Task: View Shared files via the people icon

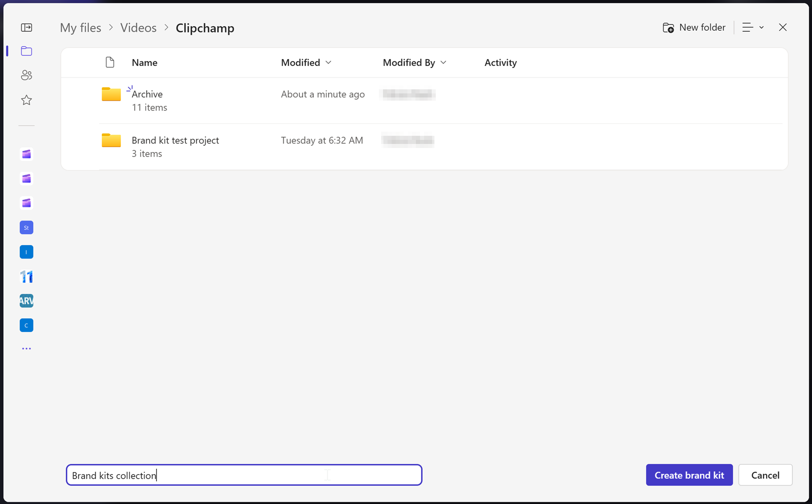Action: 27,75
